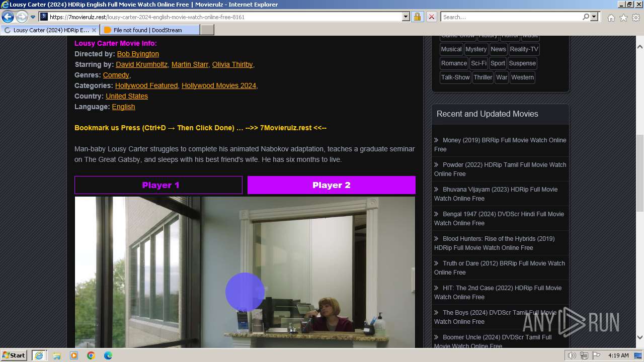Screen dimensions: 644x362
Task: Select the War genre tag
Action: 502,77
